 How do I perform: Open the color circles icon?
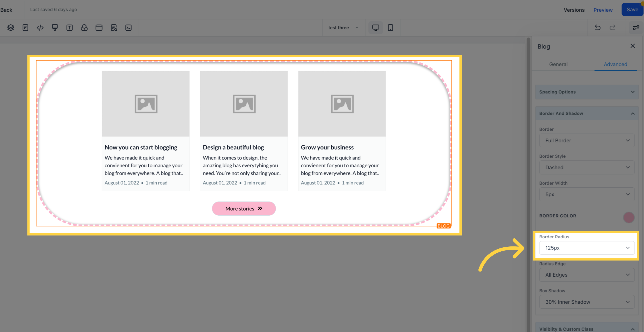(x=84, y=27)
